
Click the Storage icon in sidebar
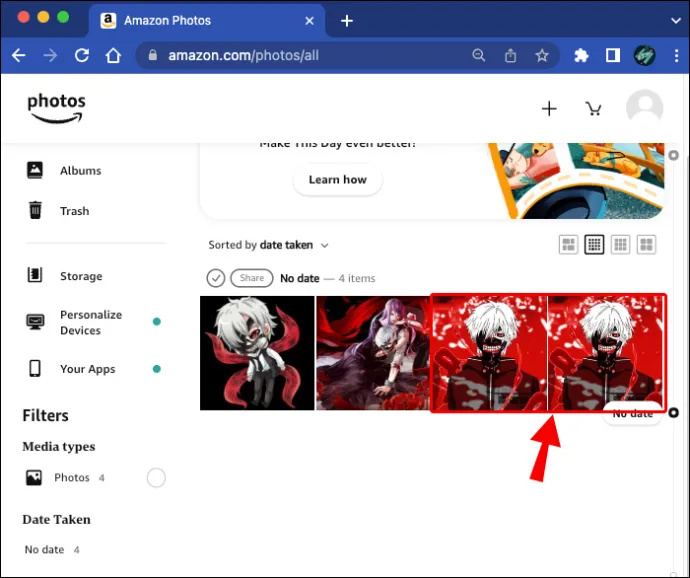point(35,275)
